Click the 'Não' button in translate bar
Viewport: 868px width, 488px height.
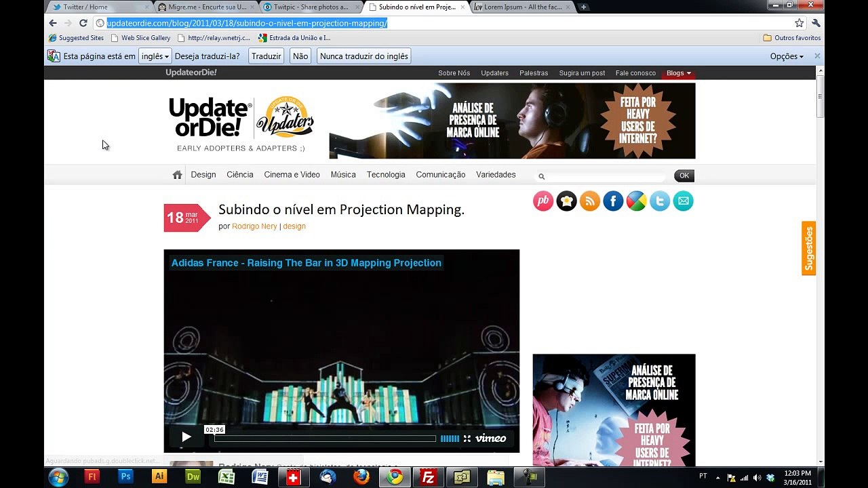[x=300, y=56]
